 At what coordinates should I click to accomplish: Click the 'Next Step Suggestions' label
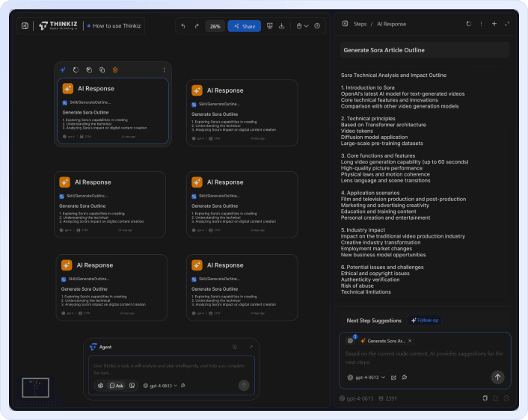pyautogui.click(x=374, y=321)
